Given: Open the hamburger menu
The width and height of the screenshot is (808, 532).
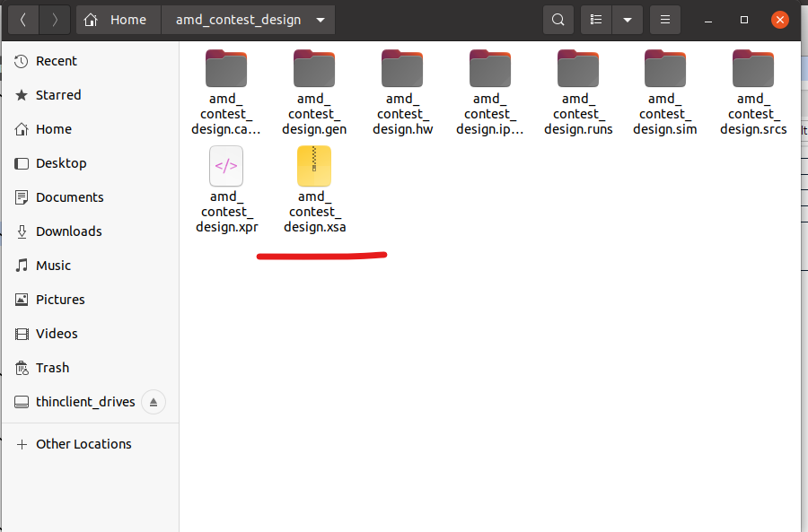Looking at the screenshot, I should point(664,19).
